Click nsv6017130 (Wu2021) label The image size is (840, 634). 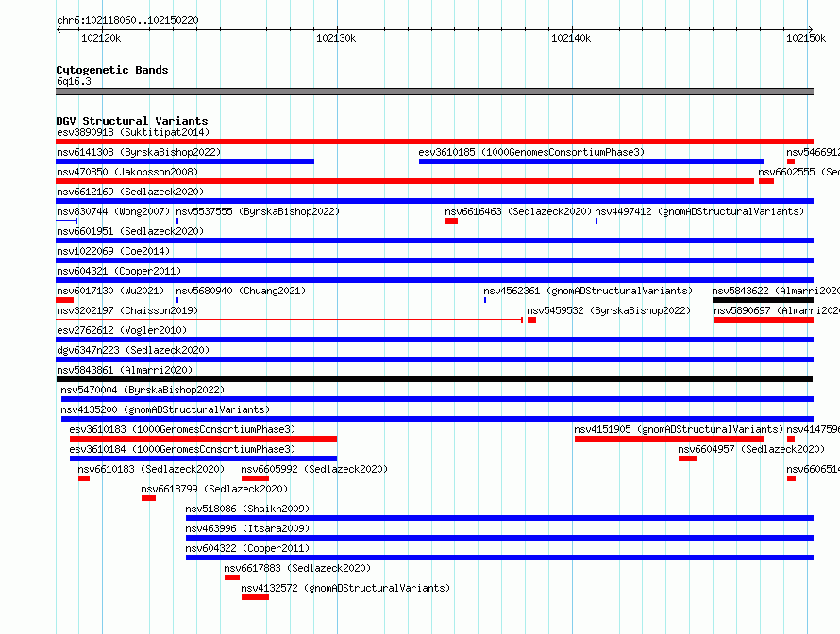110,291
